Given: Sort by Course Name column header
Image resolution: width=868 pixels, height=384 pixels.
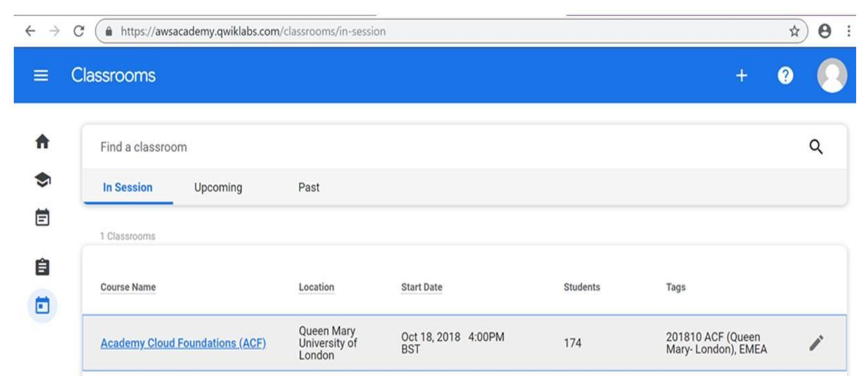Looking at the screenshot, I should coord(128,287).
